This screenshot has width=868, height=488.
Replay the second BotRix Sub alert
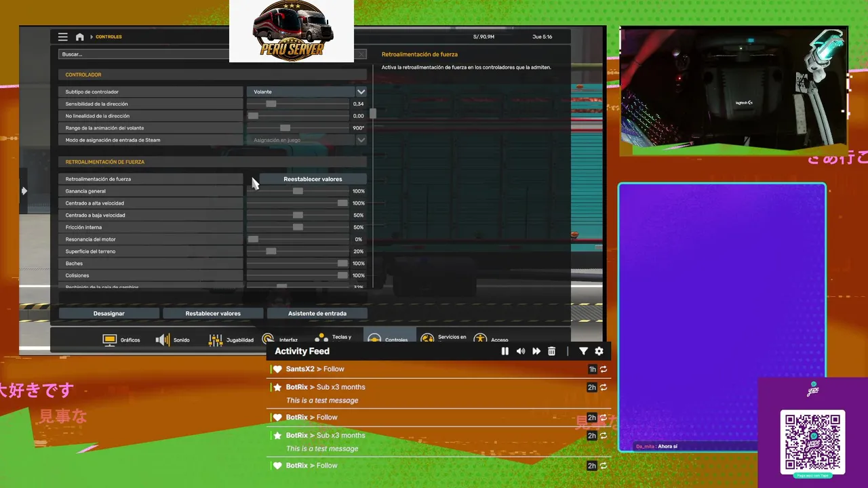(604, 436)
